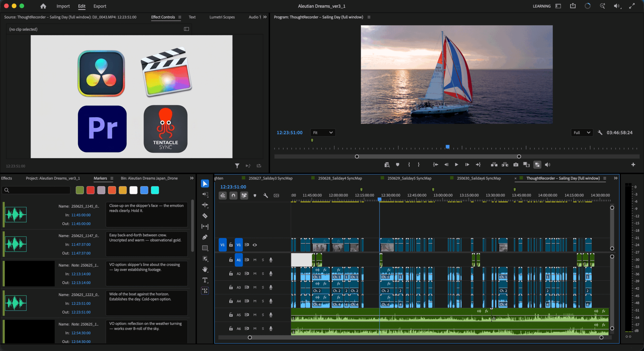This screenshot has width=644, height=351.
Task: Open the Effect Controls panel menu
Action: (x=180, y=17)
